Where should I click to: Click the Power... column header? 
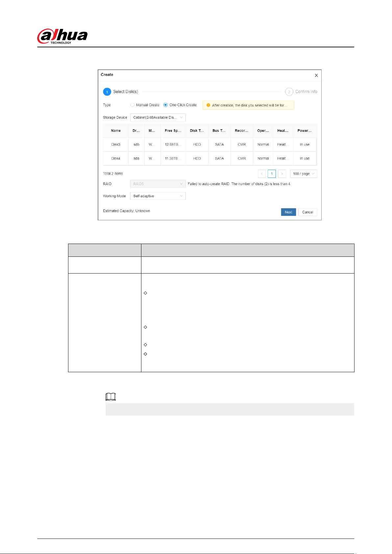[305, 131]
